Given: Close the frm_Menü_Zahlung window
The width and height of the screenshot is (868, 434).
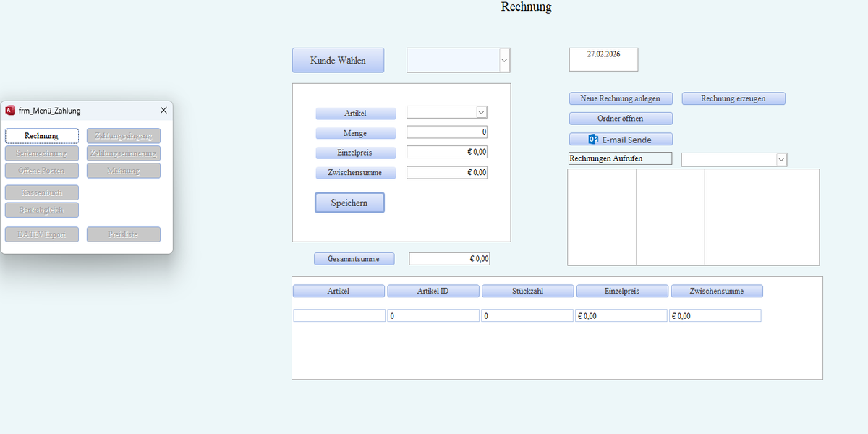Looking at the screenshot, I should coord(163,111).
